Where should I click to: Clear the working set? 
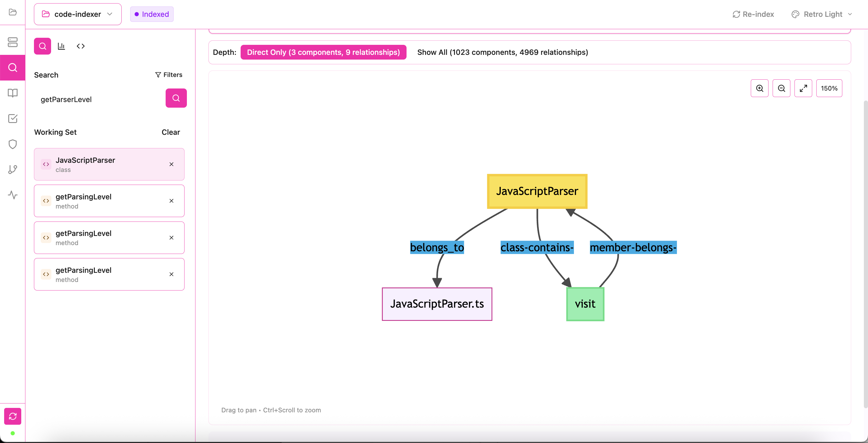[x=171, y=132]
